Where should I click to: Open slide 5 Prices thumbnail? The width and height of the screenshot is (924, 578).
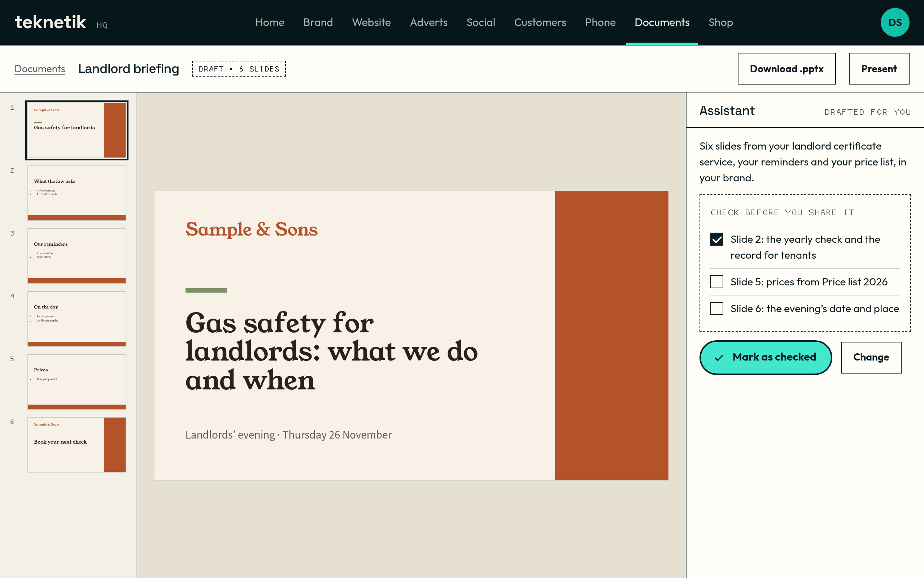(x=77, y=382)
